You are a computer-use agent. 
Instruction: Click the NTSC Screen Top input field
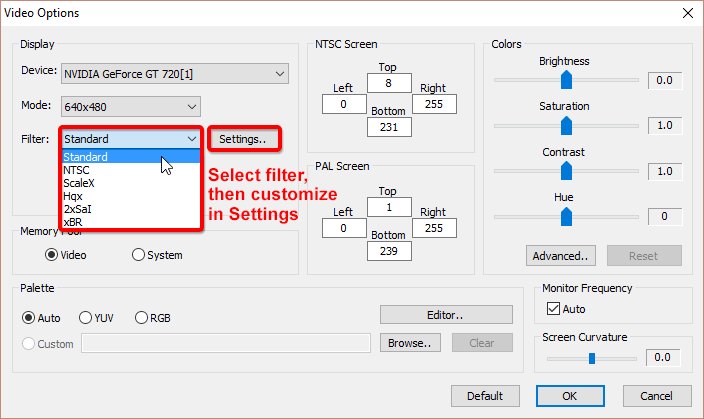click(388, 83)
